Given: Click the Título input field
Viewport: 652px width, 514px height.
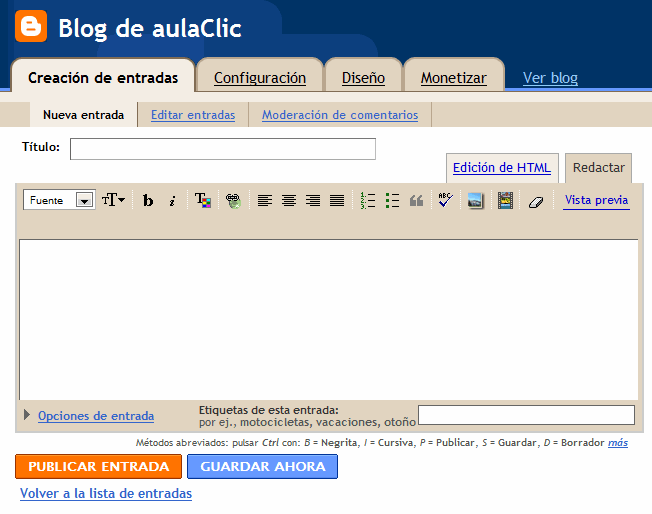Looking at the screenshot, I should point(223,149).
